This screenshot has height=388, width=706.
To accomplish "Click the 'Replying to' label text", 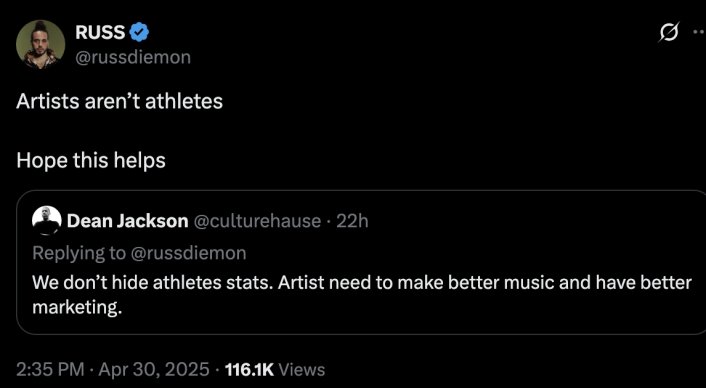I will [x=79, y=253].
